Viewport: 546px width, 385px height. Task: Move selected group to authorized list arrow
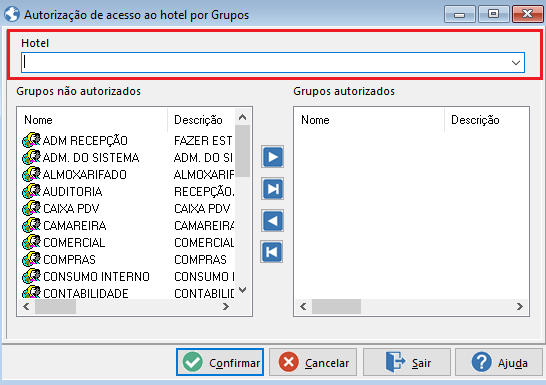pos(273,157)
